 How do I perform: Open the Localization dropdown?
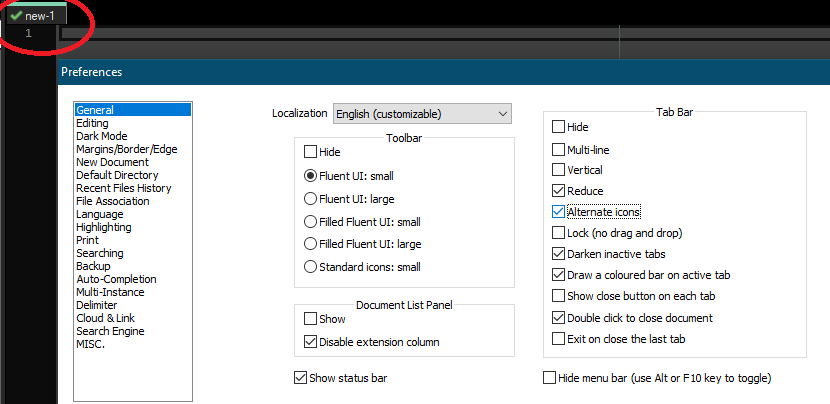coord(421,114)
